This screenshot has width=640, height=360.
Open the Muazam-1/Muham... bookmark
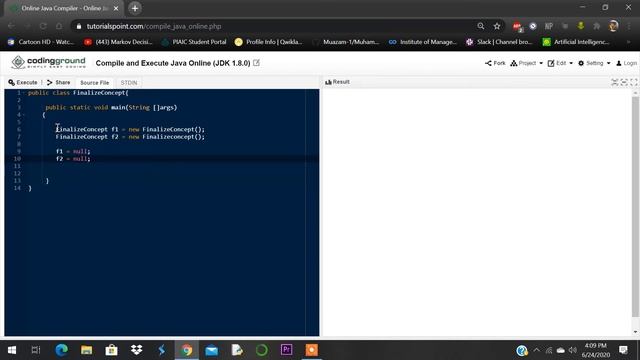click(346, 42)
